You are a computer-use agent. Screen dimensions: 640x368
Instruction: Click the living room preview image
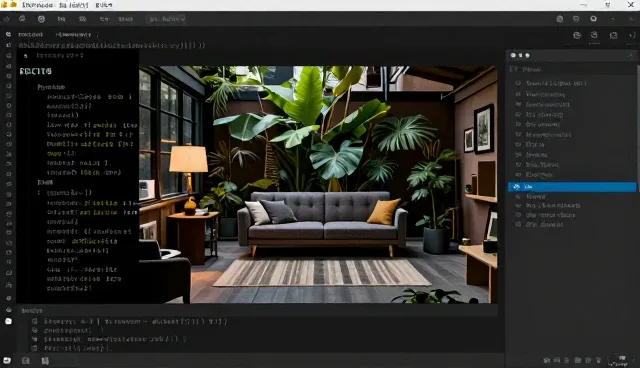pos(318,184)
